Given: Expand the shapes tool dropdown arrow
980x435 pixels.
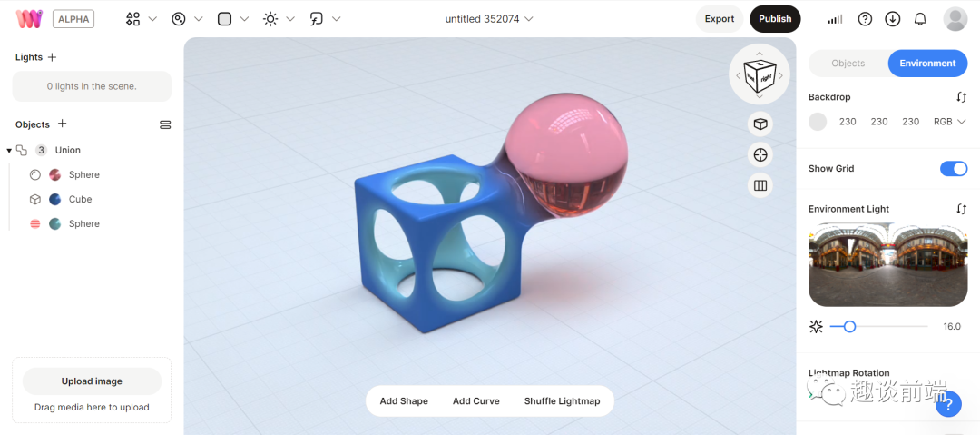Looking at the screenshot, I should 152,19.
